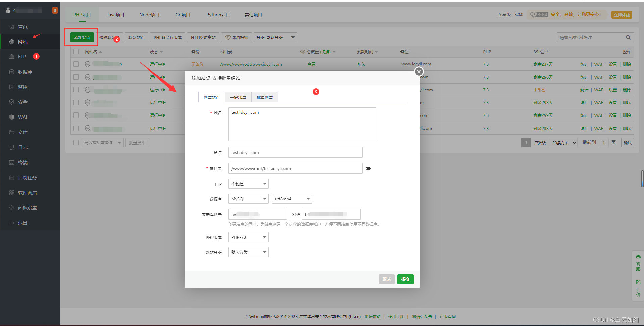This screenshot has height=326, width=644.
Task: Open the 网站分类 默认分类 dropdown
Action: (x=249, y=252)
